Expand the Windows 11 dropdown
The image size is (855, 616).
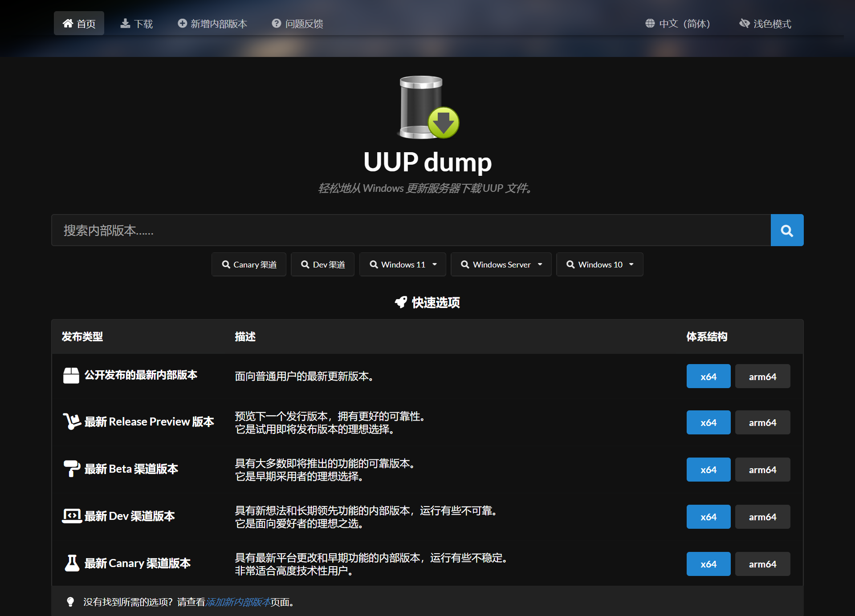[x=403, y=264]
